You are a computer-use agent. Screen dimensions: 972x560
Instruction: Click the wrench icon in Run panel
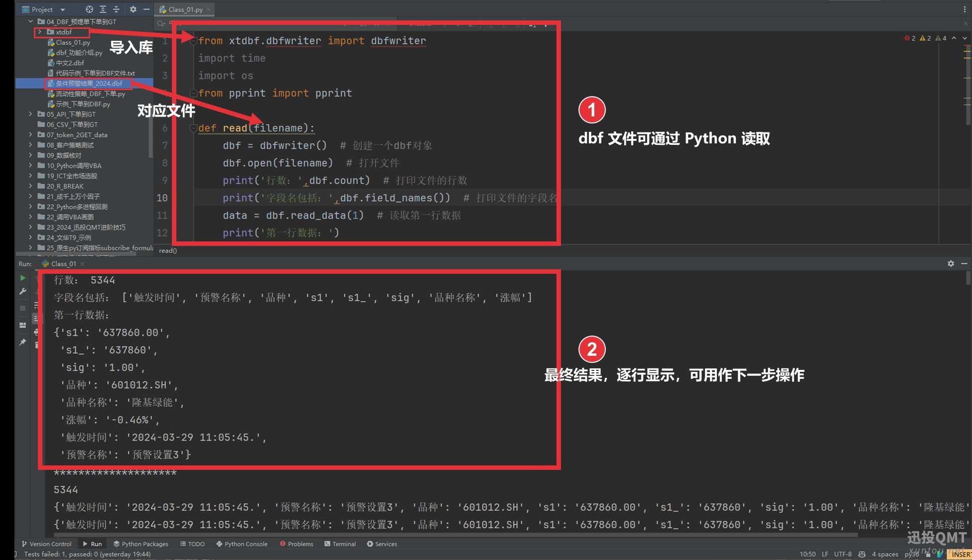click(x=22, y=291)
